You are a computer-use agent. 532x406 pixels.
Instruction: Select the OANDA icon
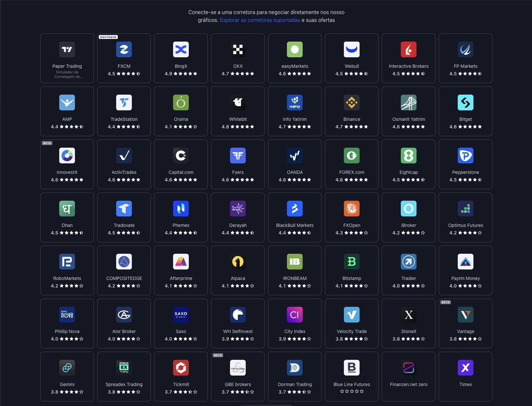coord(295,156)
